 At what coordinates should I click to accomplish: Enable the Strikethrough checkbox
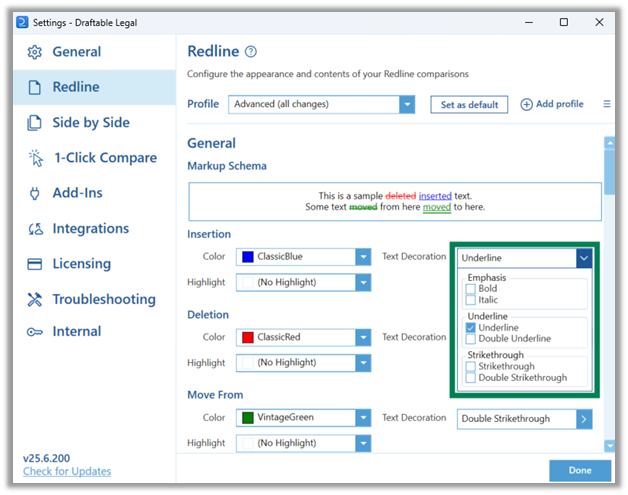tap(471, 366)
